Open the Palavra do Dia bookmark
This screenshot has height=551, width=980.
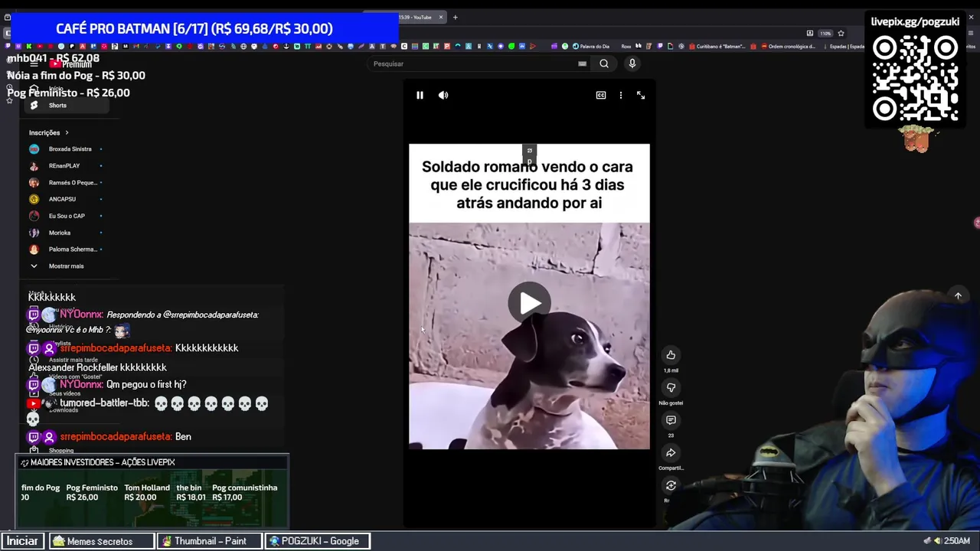(x=590, y=46)
